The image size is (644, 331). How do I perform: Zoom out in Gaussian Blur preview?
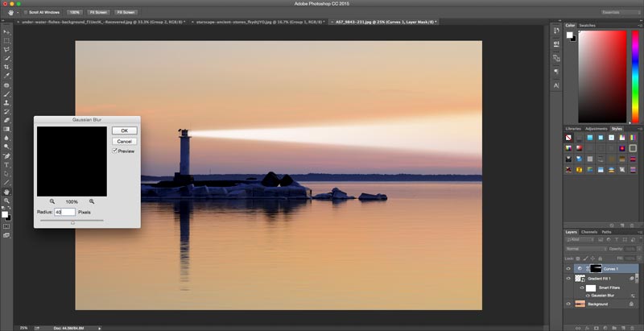[x=52, y=201]
